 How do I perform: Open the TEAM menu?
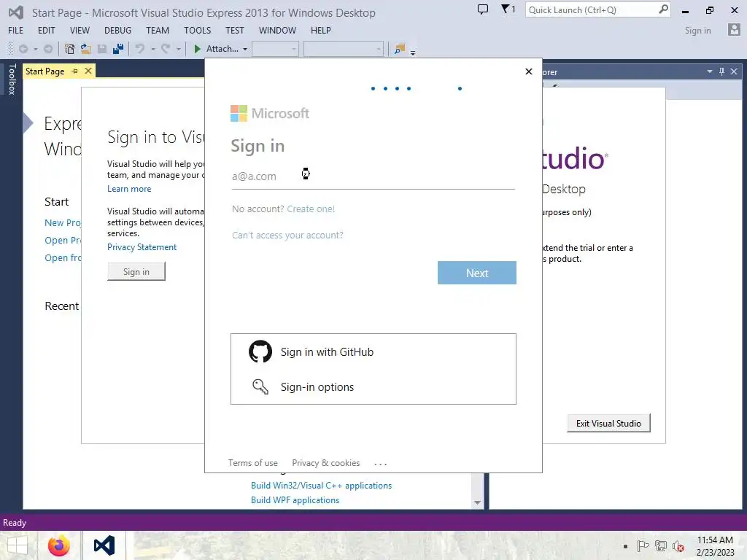(x=158, y=31)
